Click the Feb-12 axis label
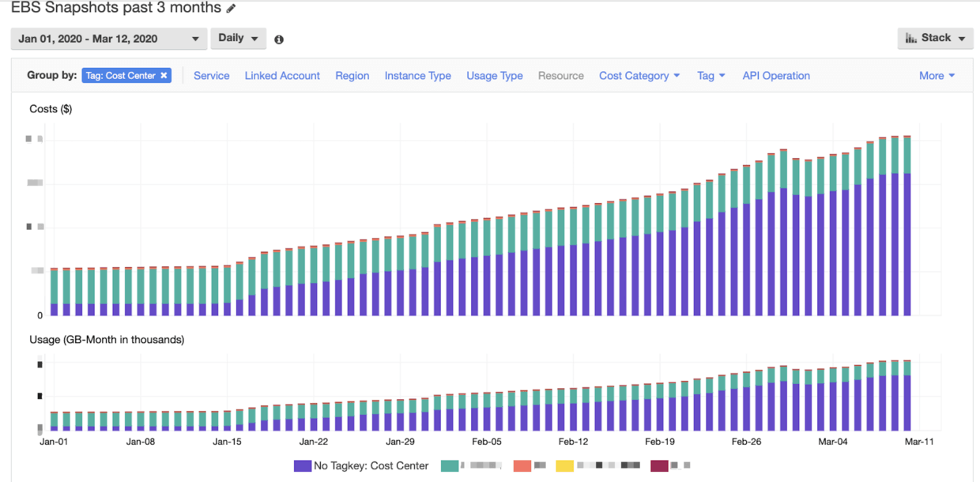Screen dimensions: 980x482 tap(573, 442)
